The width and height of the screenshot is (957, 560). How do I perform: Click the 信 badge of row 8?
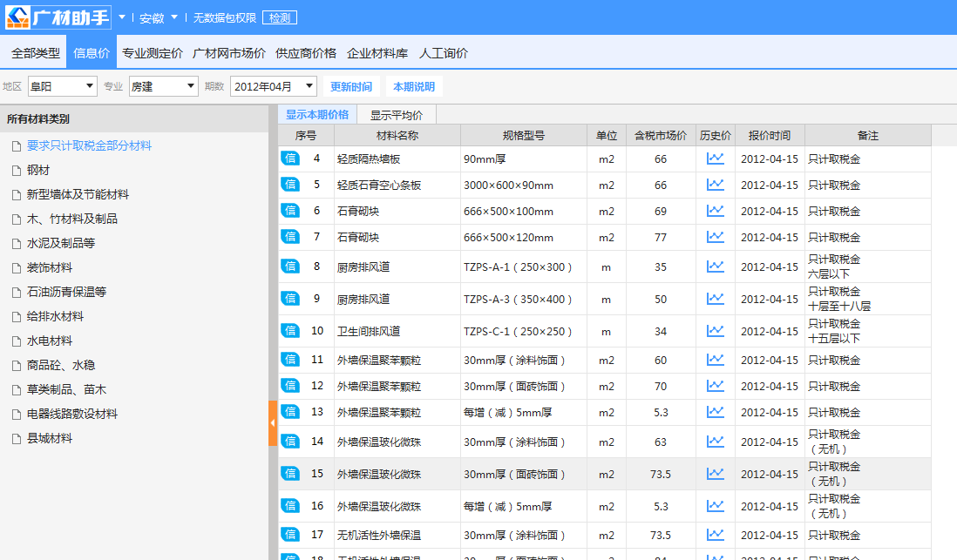point(290,267)
